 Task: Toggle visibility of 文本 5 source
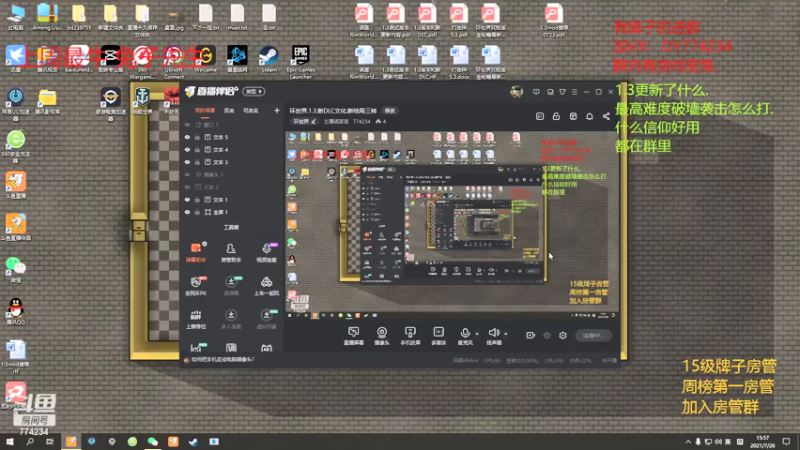point(187,137)
